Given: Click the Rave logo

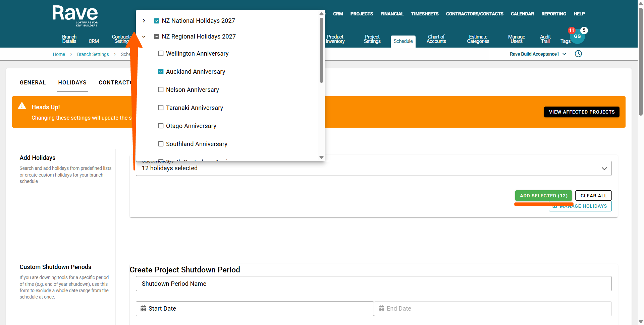Looking at the screenshot, I should 75,15.
